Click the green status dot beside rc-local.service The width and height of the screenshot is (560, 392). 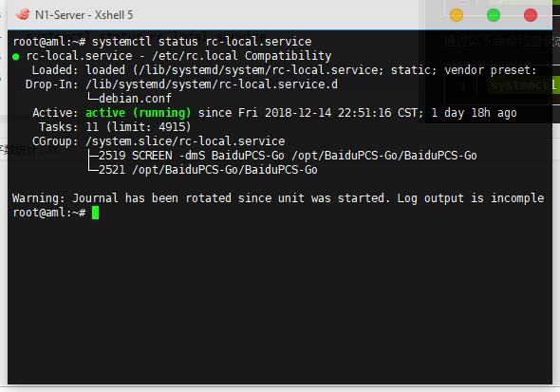pos(15,57)
